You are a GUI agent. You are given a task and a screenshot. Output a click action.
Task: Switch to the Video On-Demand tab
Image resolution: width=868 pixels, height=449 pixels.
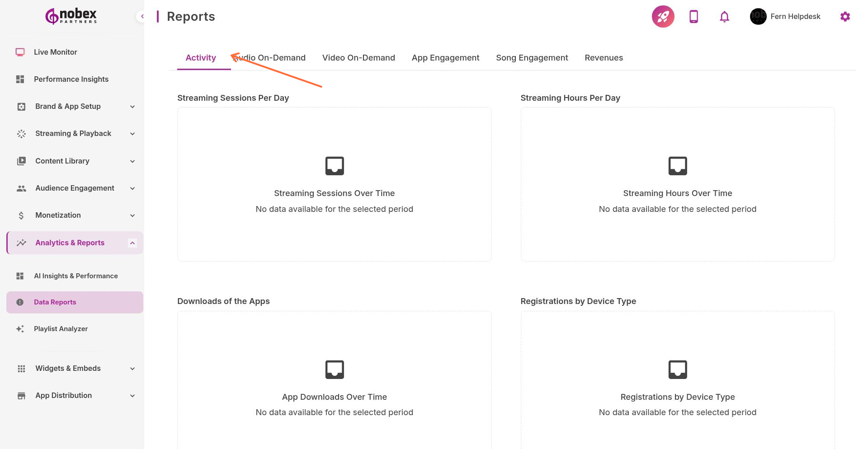[x=359, y=57]
